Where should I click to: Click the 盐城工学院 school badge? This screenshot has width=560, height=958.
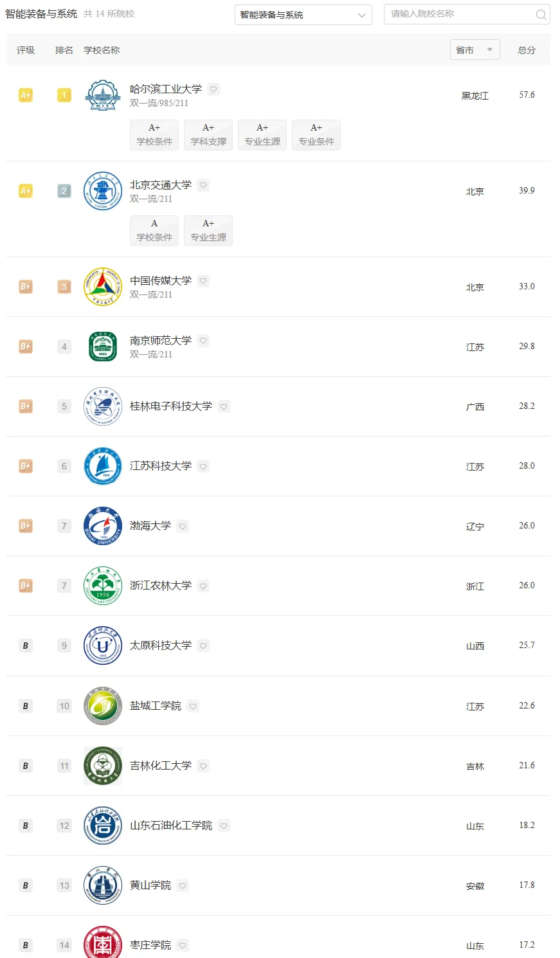pyautogui.click(x=103, y=706)
